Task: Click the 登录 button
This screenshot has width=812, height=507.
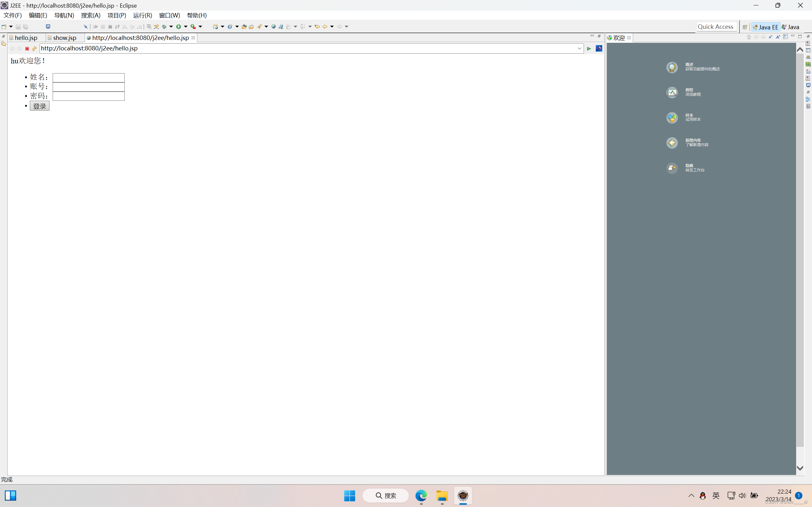Action: [x=40, y=106]
